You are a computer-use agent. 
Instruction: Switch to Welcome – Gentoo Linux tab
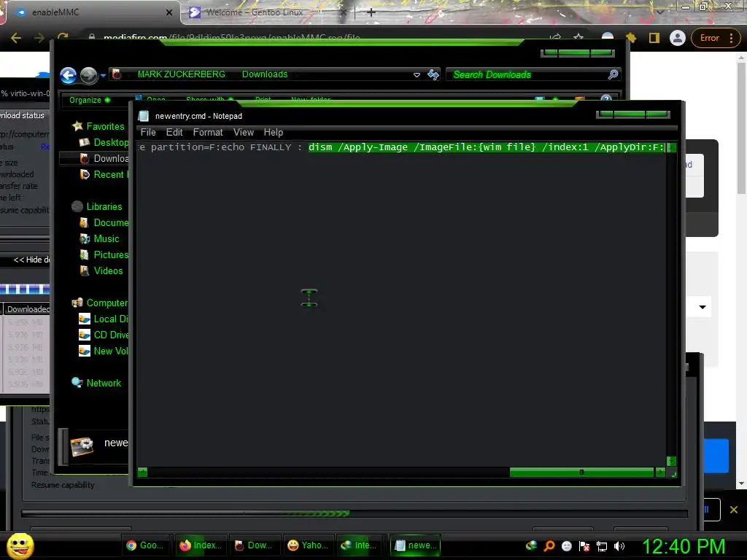point(267,12)
